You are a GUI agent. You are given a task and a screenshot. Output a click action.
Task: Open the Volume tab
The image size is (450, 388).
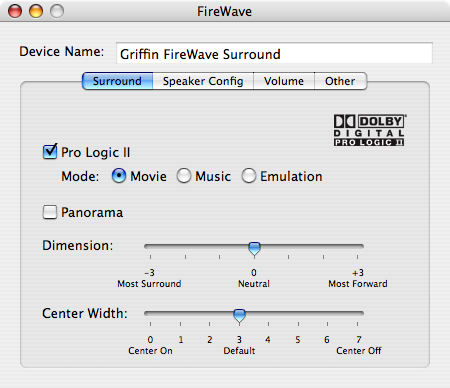[284, 81]
